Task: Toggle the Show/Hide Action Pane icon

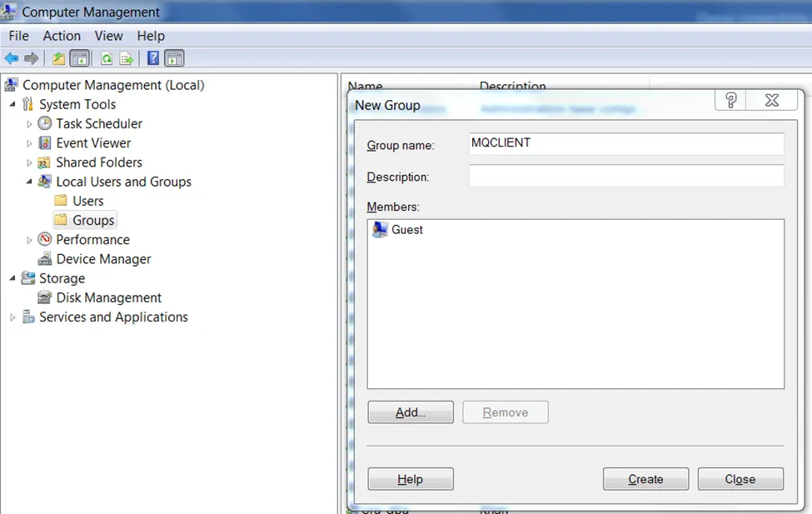Action: click(x=173, y=57)
